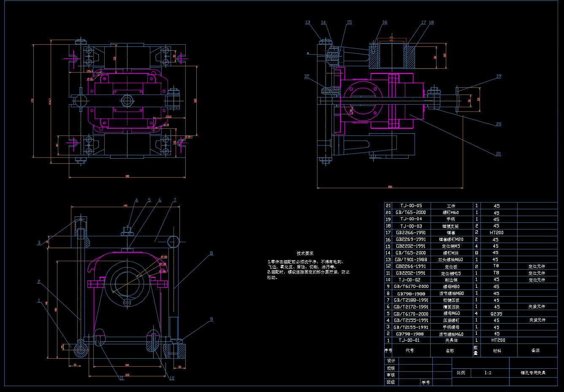Click the 镗孔专用夹具 drawing title

pos(533,373)
